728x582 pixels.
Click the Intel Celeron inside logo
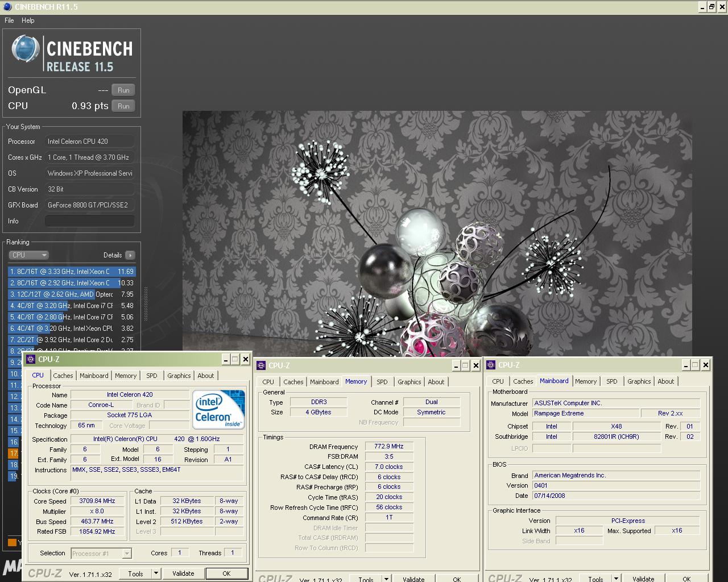(x=219, y=409)
